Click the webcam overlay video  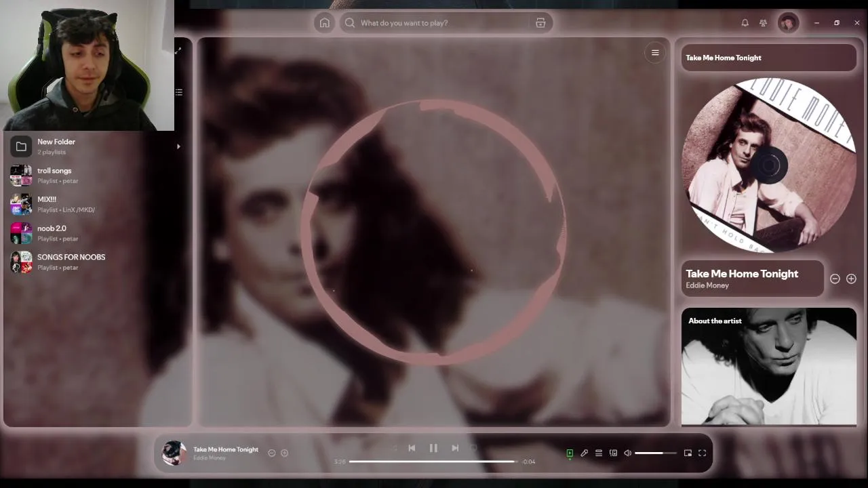(87, 65)
